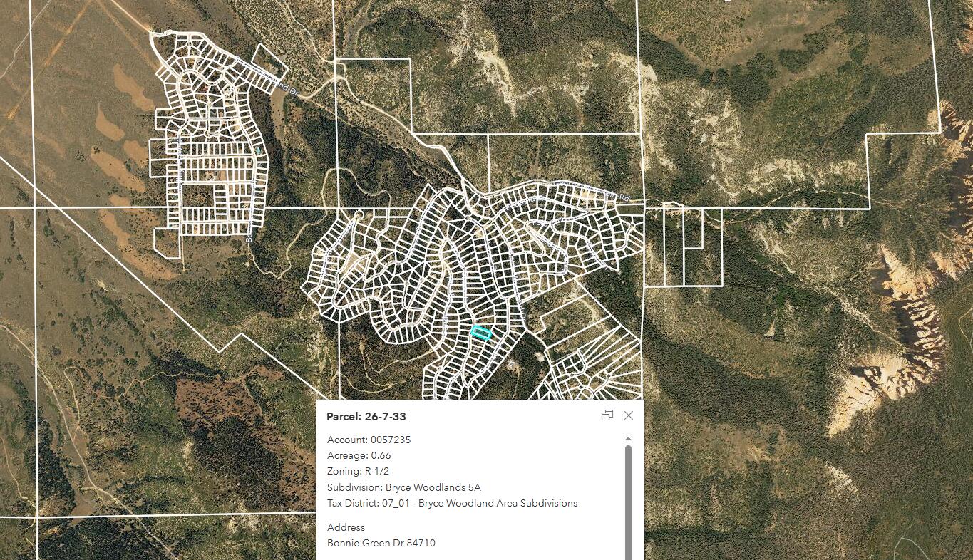Select the leftmost narrow parcel east of subdivision
Screen dimensions: 973x560
point(654,246)
